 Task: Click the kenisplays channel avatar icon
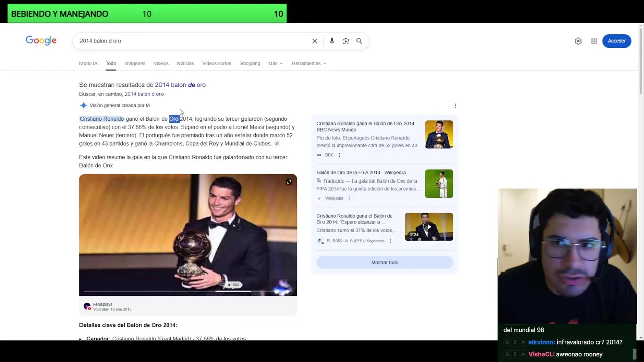click(x=87, y=306)
